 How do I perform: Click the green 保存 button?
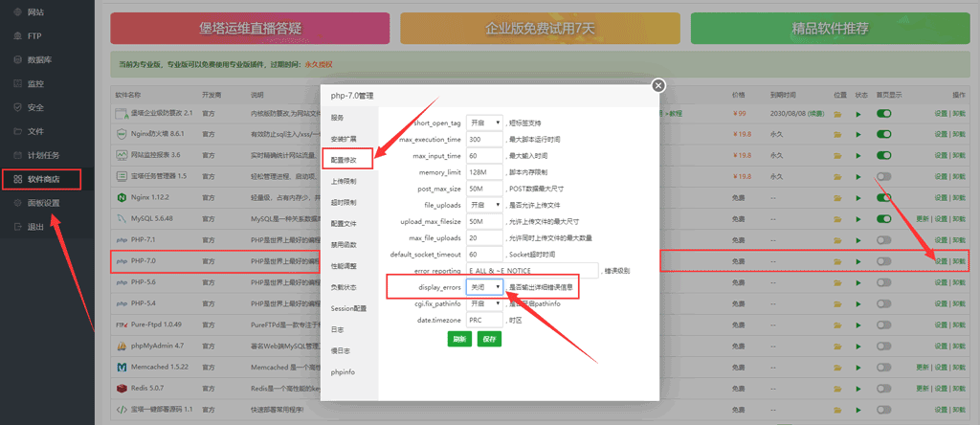tap(489, 339)
